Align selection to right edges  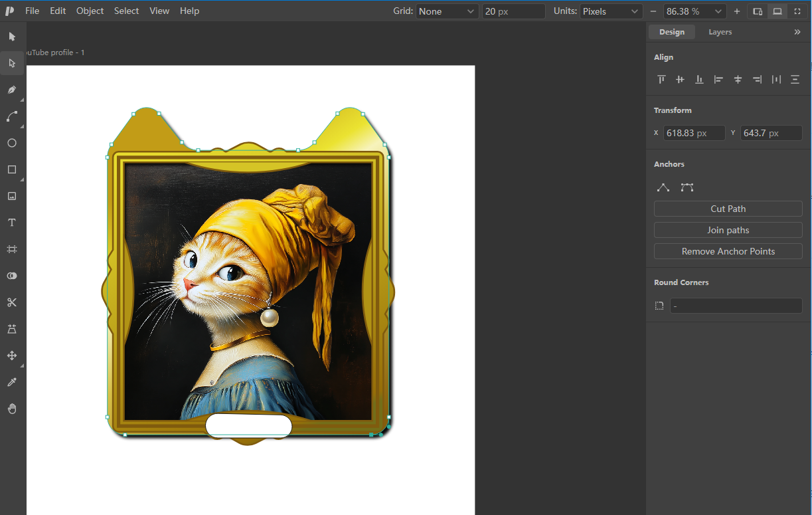pyautogui.click(x=757, y=79)
